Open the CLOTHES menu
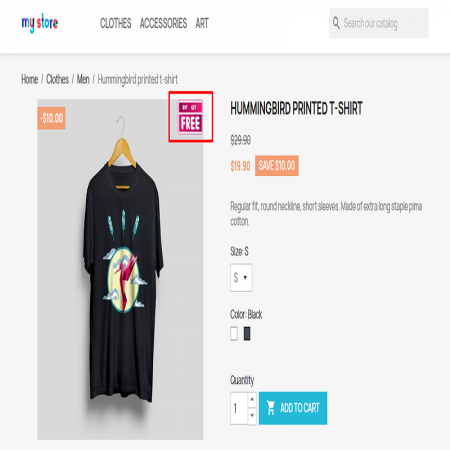The width and height of the screenshot is (450, 450). (x=116, y=23)
